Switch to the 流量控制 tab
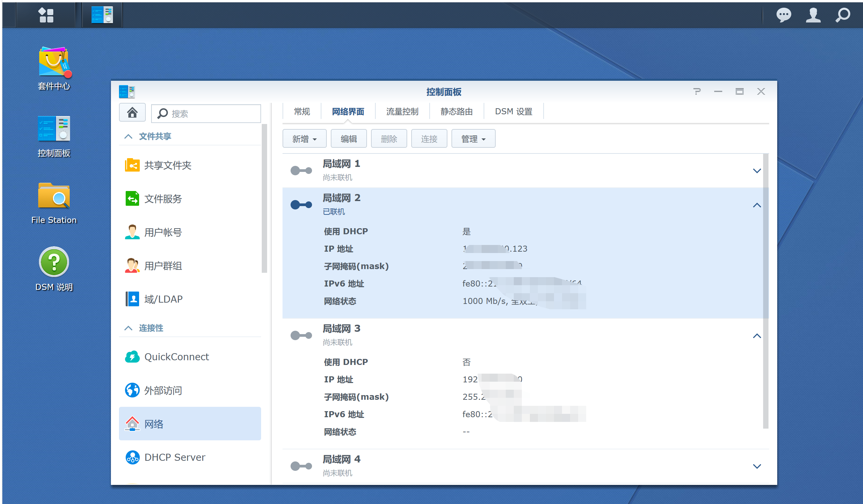This screenshot has height=504, width=863. pos(402,112)
